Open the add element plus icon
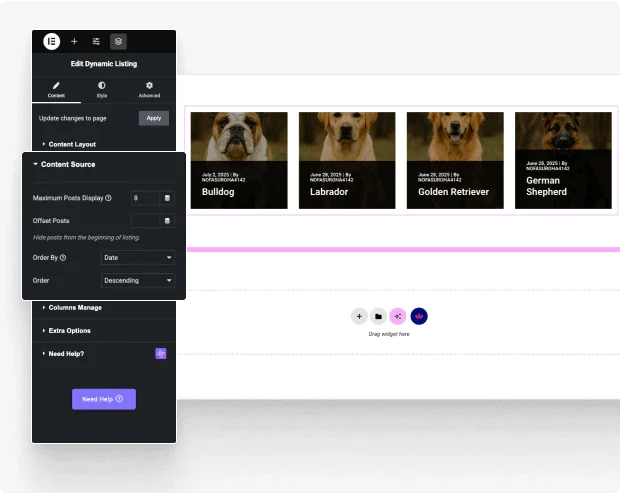The height and width of the screenshot is (493, 620). tap(74, 42)
